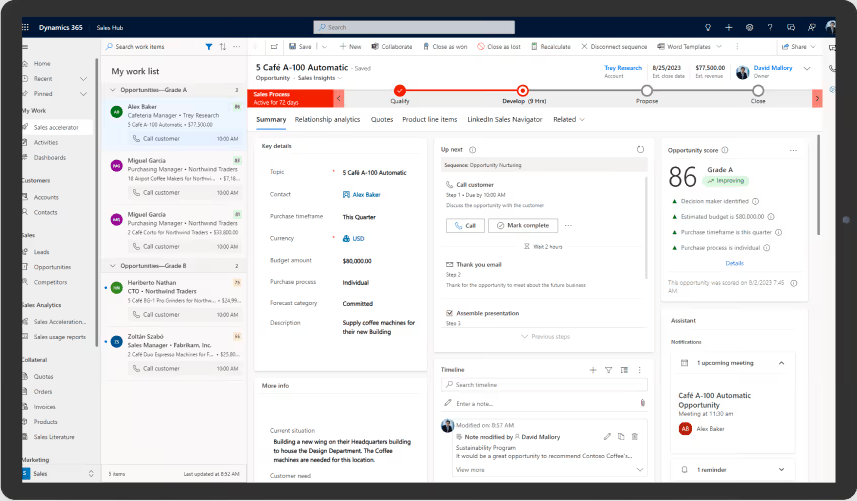Select the Summary tab
This screenshot has width=857, height=501.
[271, 120]
